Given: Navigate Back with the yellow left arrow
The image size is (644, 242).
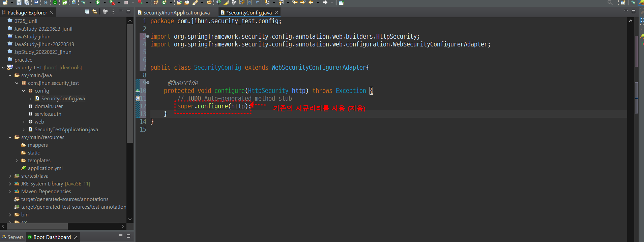Looking at the screenshot, I should (x=311, y=3).
